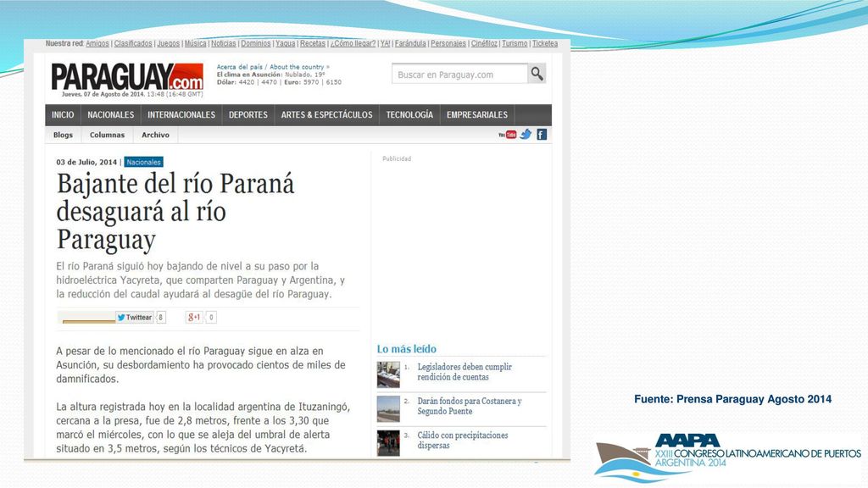Click thumbnail for Legisladores article
This screenshot has height=488, width=868.
pos(388,374)
